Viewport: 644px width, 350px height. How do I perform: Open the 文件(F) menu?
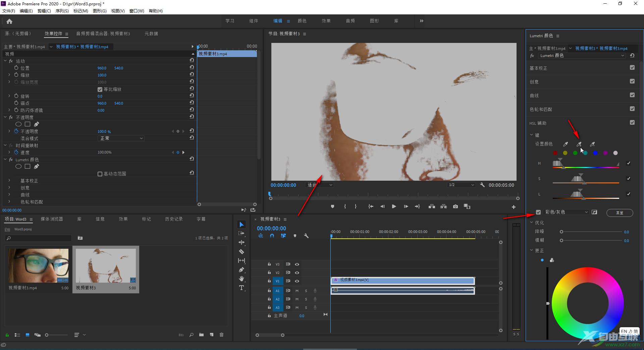tap(9, 11)
